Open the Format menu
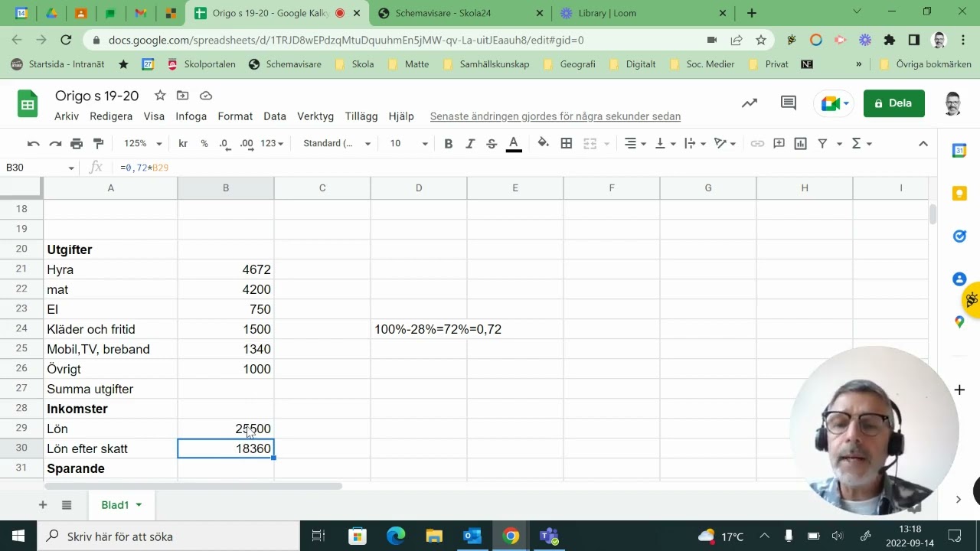This screenshot has height=551, width=980. tap(235, 116)
